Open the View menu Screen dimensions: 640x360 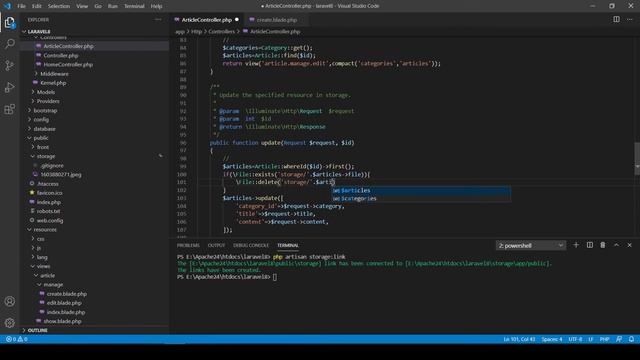(x=82, y=6)
